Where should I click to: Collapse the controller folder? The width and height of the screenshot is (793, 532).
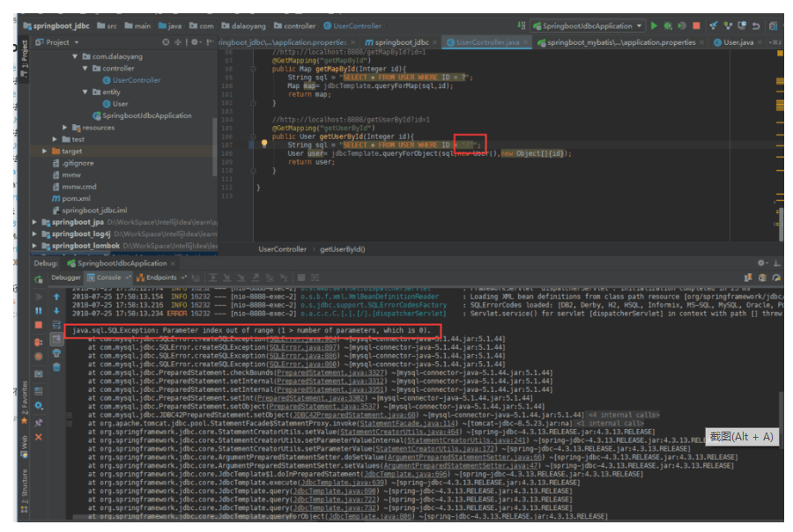point(85,69)
